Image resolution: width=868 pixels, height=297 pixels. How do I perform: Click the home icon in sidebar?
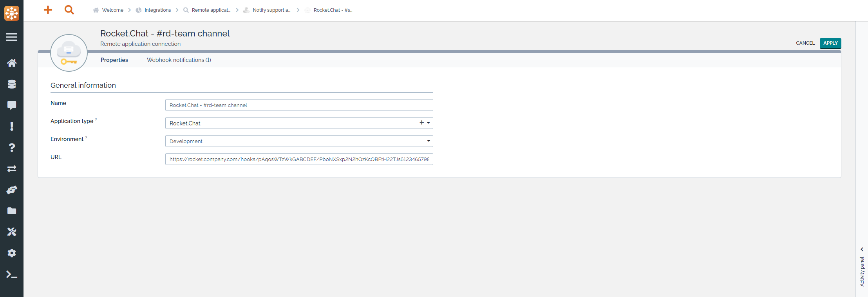(12, 63)
